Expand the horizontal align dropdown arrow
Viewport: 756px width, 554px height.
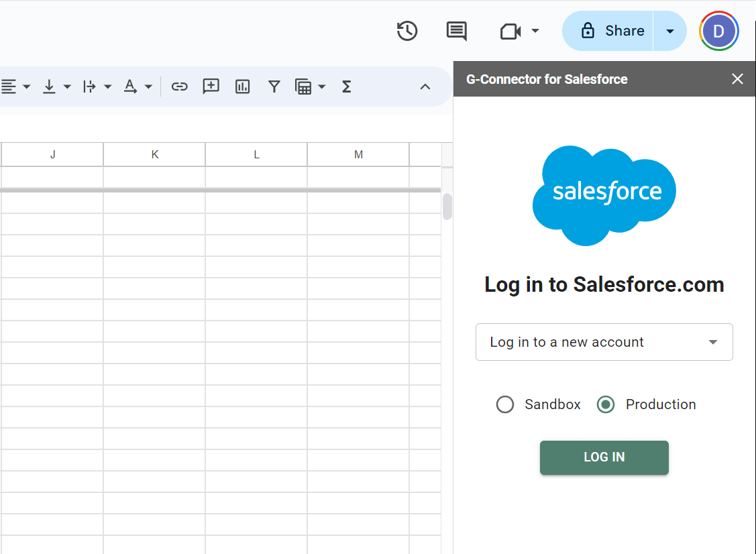coord(27,87)
